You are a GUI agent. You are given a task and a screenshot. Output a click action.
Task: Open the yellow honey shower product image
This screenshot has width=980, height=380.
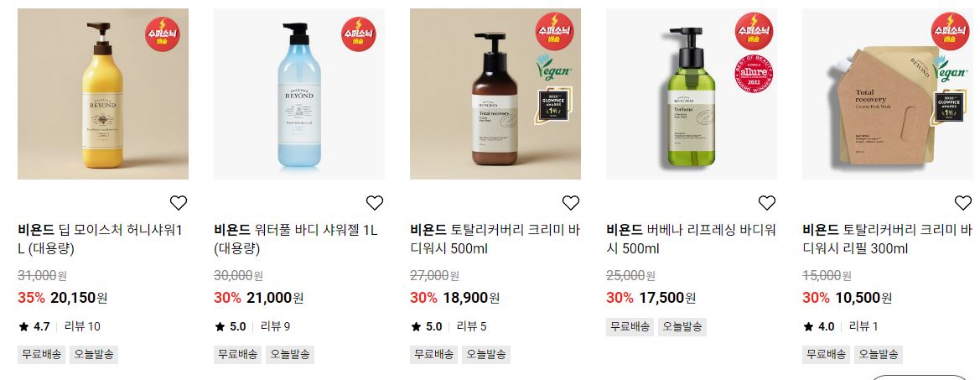coord(103,94)
